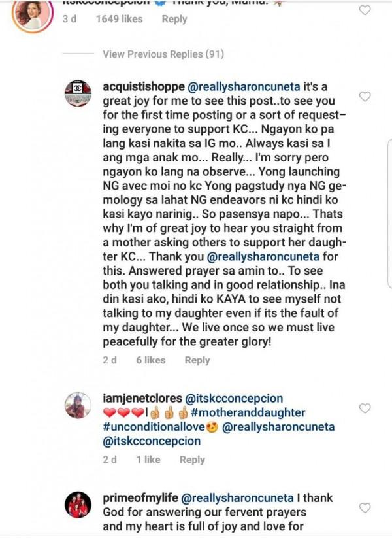Open iamjenetclores profile avatar

(x=78, y=405)
